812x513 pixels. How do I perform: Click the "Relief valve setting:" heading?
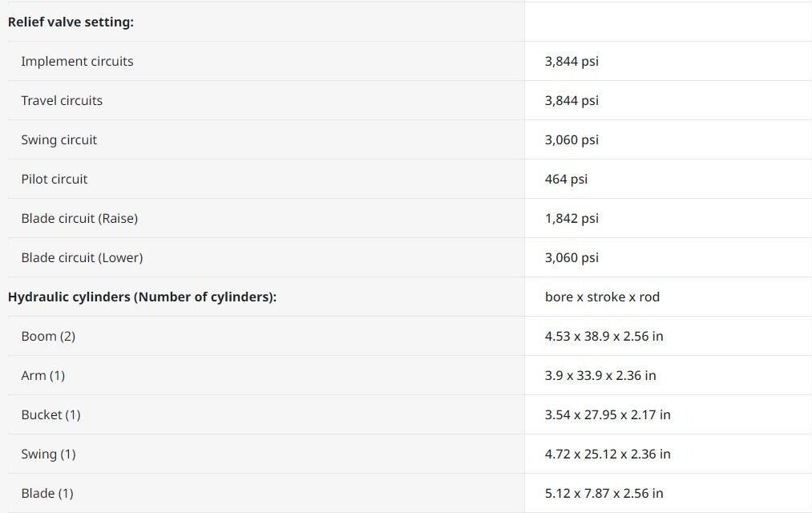71,22
